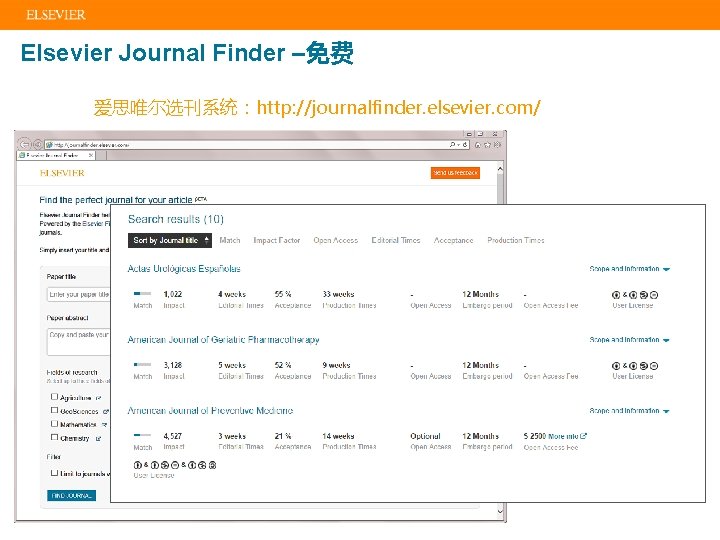
Task: Check the GeoSciences field checkbox
Action: click(x=54, y=410)
